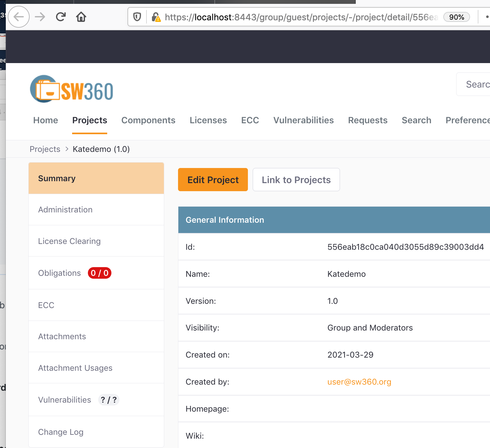Open the Requests page
Image resolution: width=490 pixels, height=448 pixels.
pos(368,120)
